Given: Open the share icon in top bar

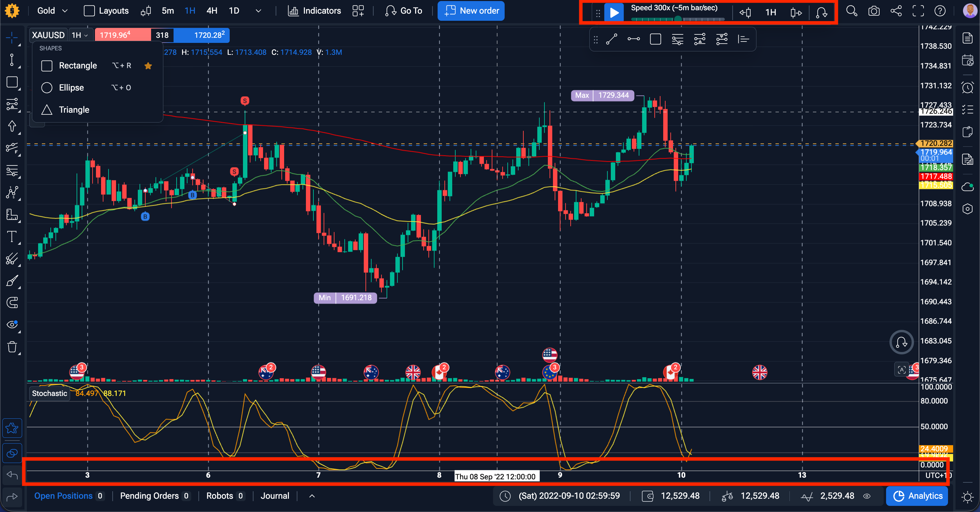Looking at the screenshot, I should pyautogui.click(x=896, y=11).
